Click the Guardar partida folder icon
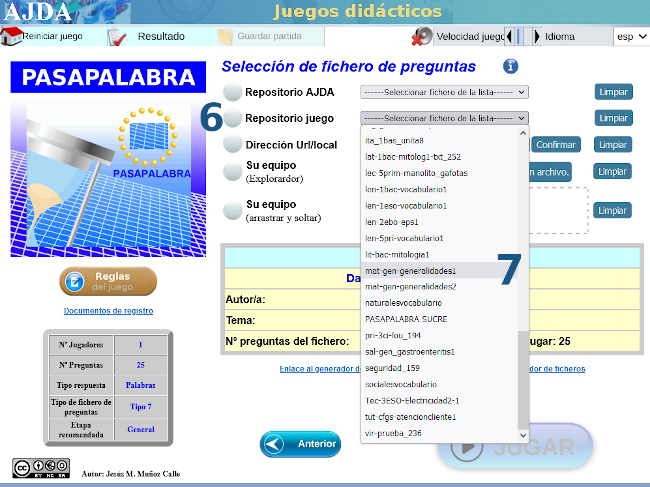The height and width of the screenshot is (487, 650). click(223, 36)
